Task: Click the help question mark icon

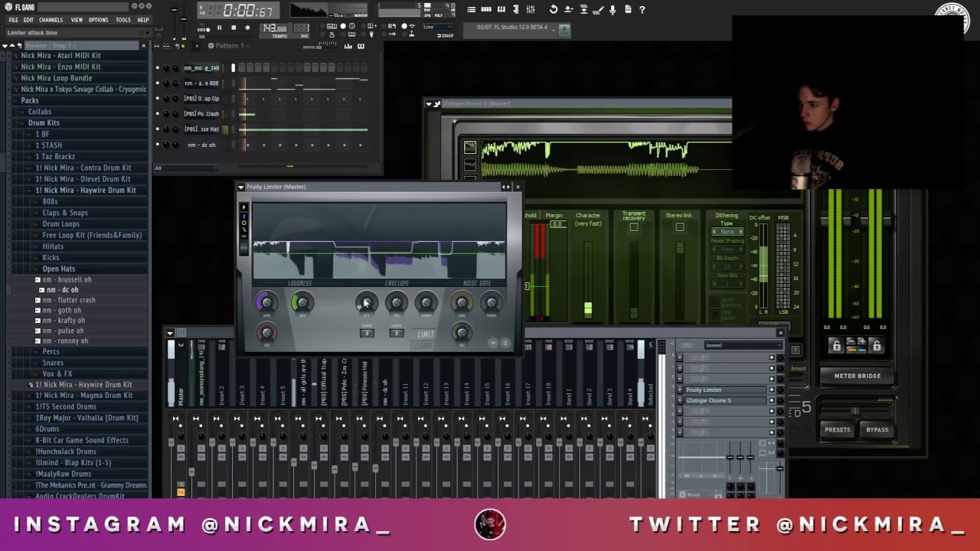Action: pos(642,9)
